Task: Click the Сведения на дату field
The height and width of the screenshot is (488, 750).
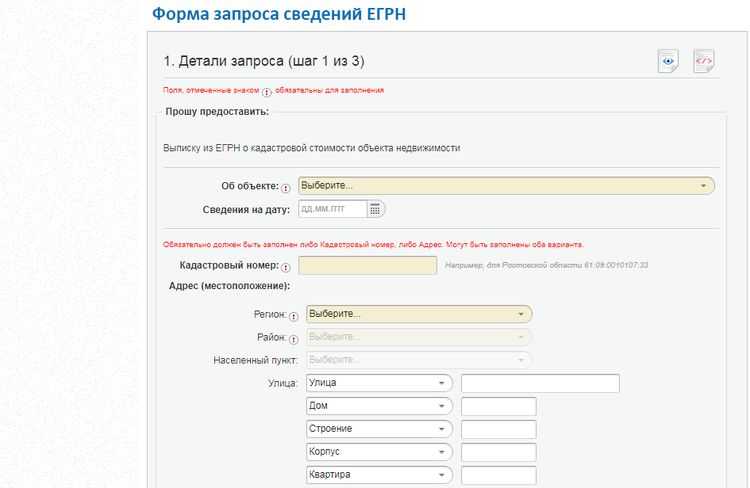Action: click(331, 209)
